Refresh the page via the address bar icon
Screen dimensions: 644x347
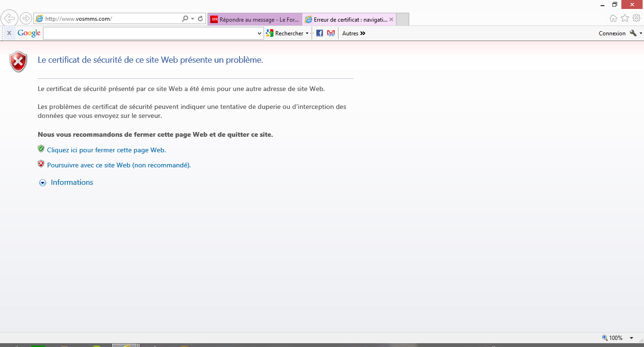200,18
